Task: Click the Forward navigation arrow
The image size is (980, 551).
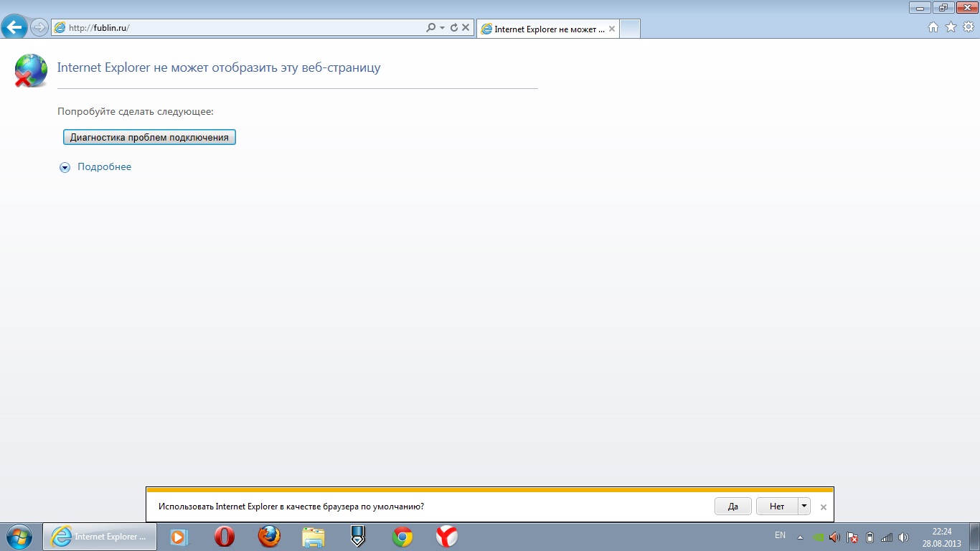Action: (39, 28)
